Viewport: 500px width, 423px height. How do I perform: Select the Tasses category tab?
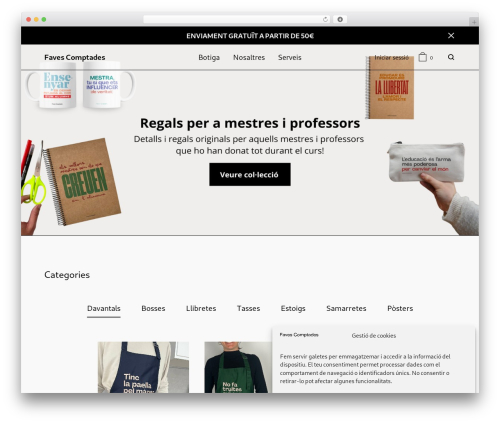pyautogui.click(x=248, y=308)
